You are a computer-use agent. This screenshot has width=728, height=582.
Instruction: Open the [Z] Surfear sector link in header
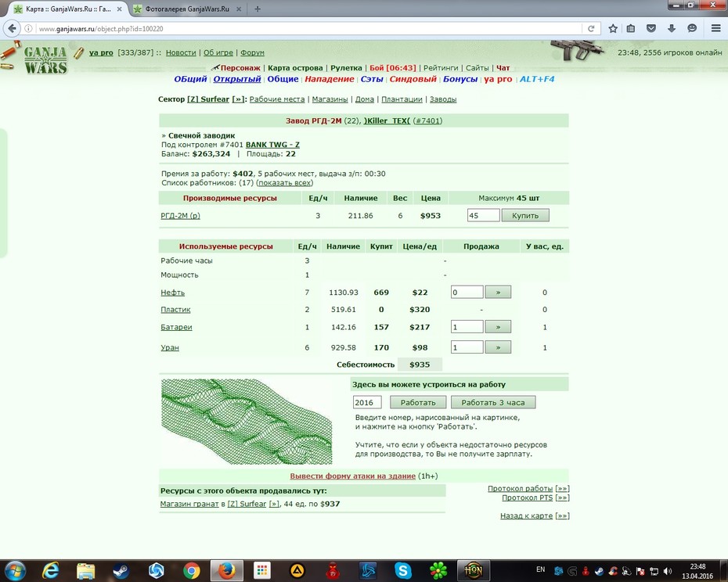coord(208,99)
